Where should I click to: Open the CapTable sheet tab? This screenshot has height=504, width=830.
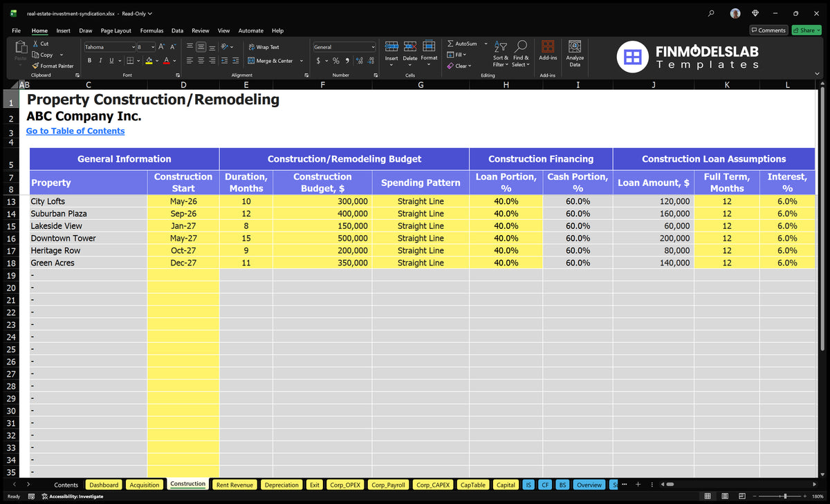473,485
